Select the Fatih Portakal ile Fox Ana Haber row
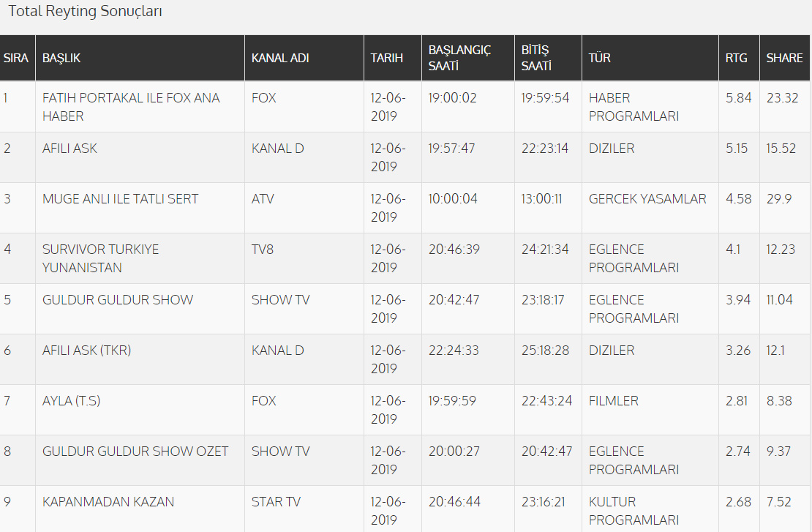The width and height of the screenshot is (812, 532). pos(131,107)
